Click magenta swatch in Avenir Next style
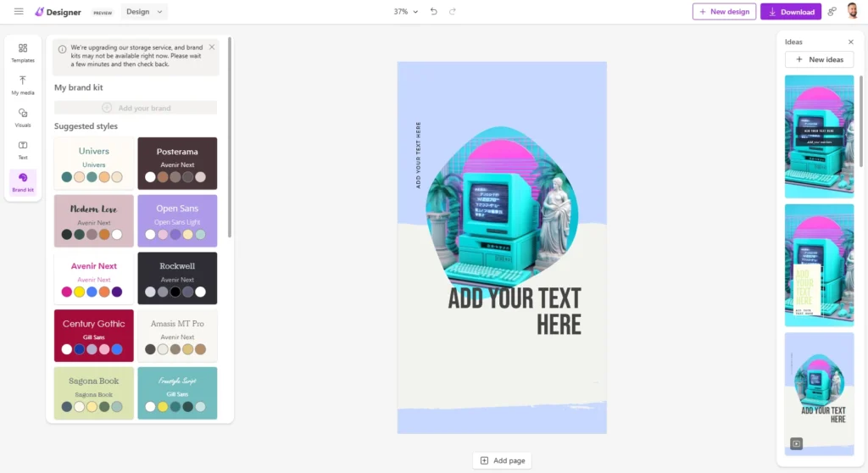The height and width of the screenshot is (473, 868). coord(67,292)
